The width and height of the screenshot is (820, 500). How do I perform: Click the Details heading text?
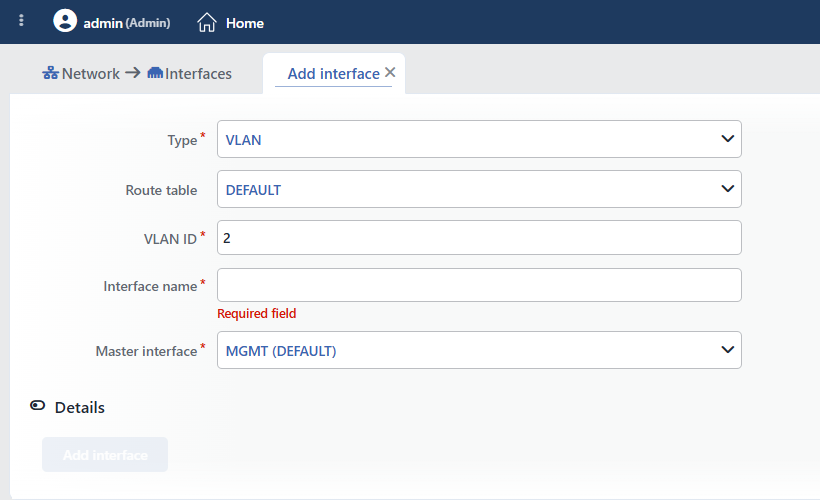tap(79, 407)
